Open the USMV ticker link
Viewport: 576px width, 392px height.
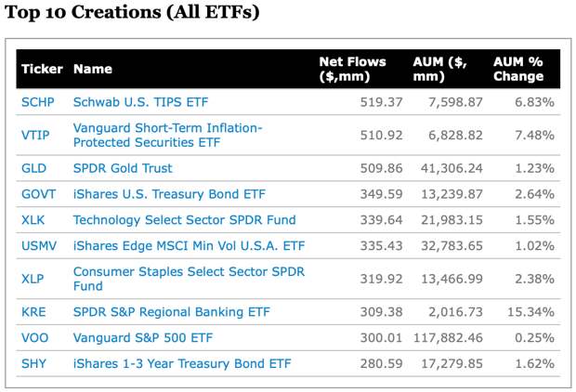click(x=39, y=246)
